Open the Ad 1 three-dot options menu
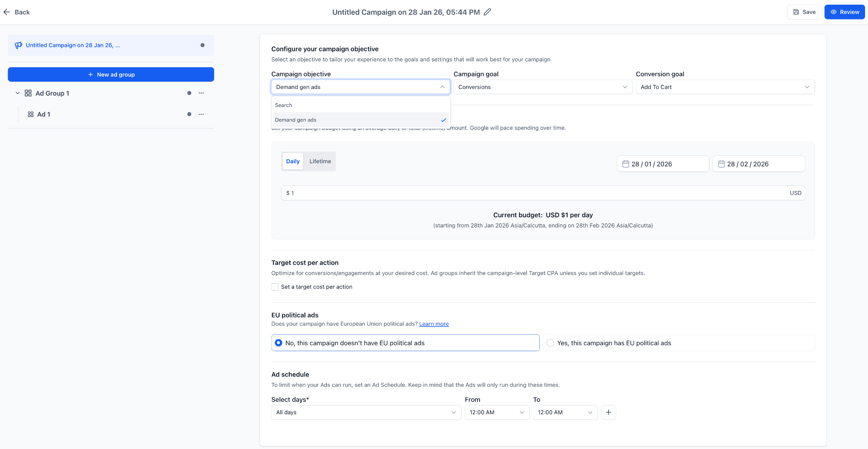The width and height of the screenshot is (868, 449). pos(201,114)
